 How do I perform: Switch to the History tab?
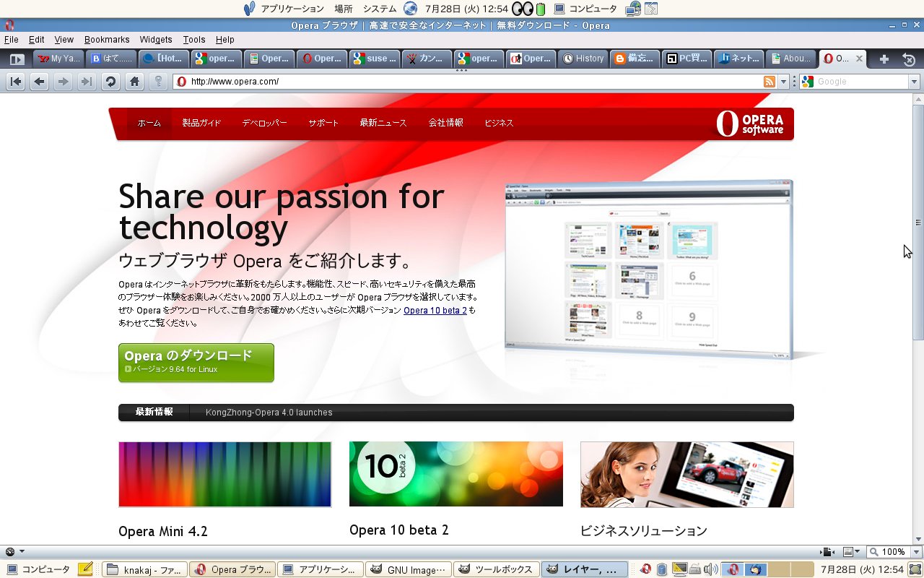(583, 59)
